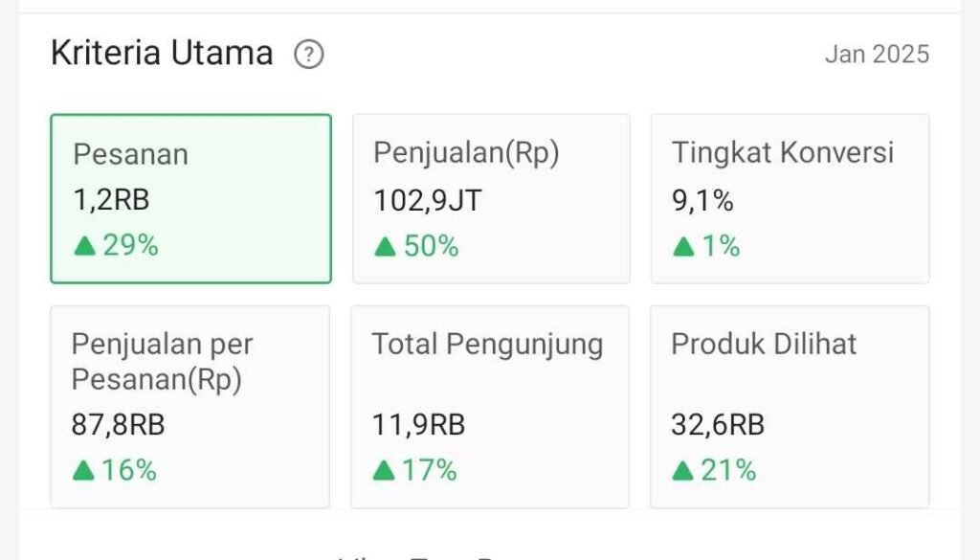The width and height of the screenshot is (980, 560).
Task: Click the Kriteria Utama section heading
Action: (162, 54)
